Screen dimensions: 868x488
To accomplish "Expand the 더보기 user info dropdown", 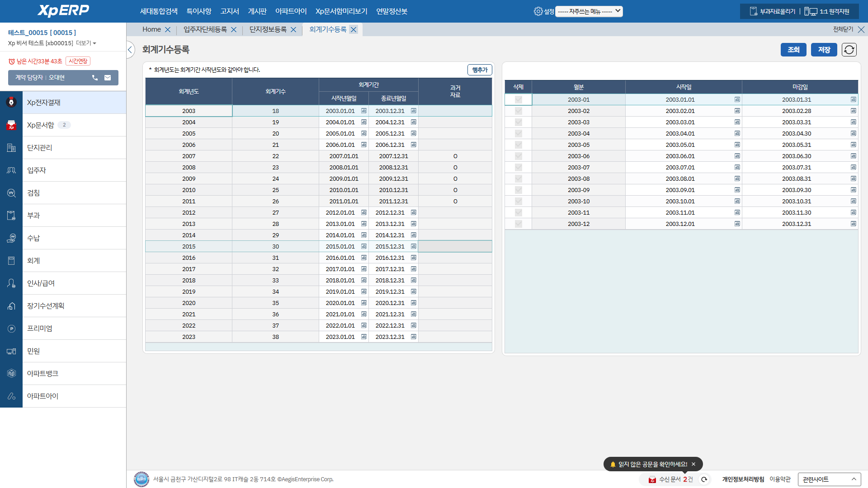I will [x=86, y=43].
